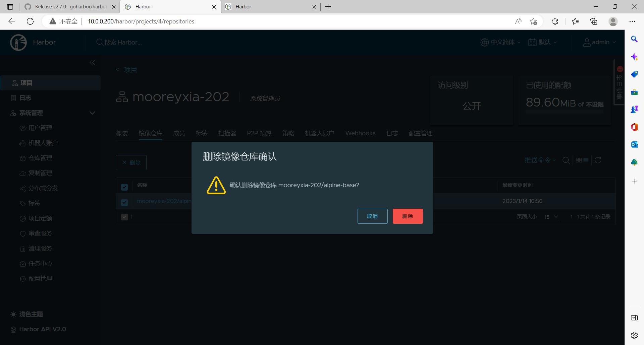Switch to the 扫描器 tab

pos(227,133)
